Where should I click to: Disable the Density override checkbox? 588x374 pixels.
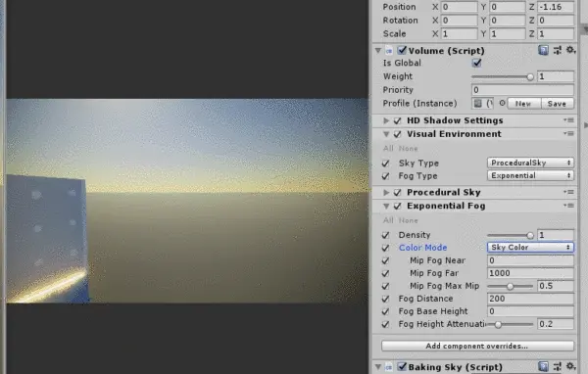tap(385, 235)
